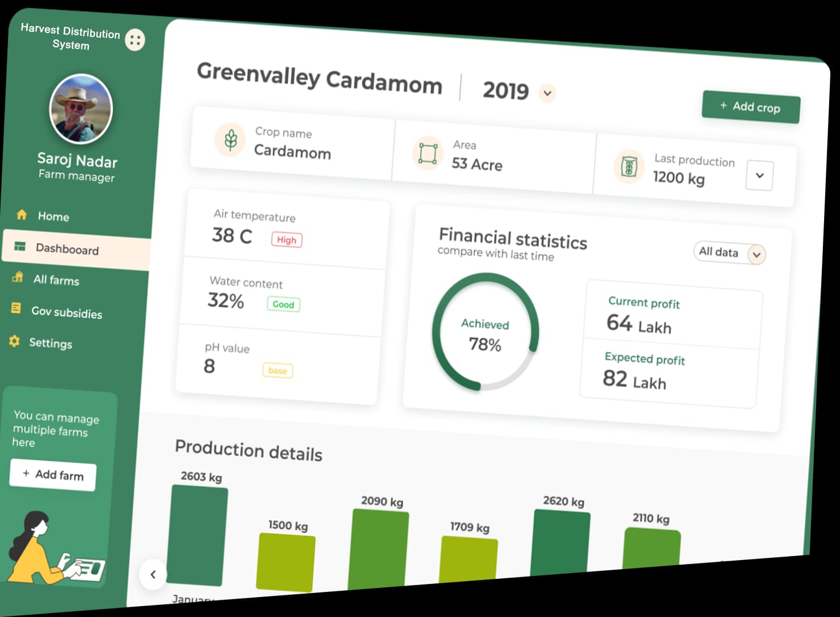The width and height of the screenshot is (840, 617).
Task: Go to previous months in chart
Action: coord(153,574)
